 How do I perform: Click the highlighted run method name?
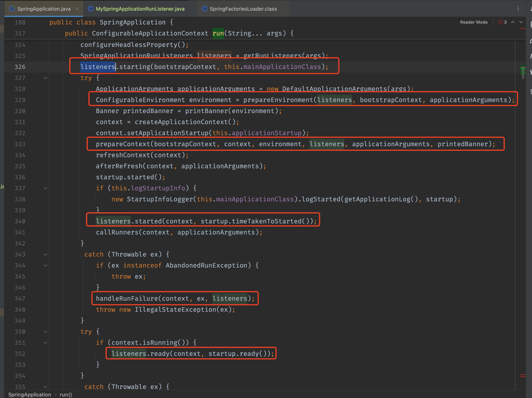click(218, 33)
